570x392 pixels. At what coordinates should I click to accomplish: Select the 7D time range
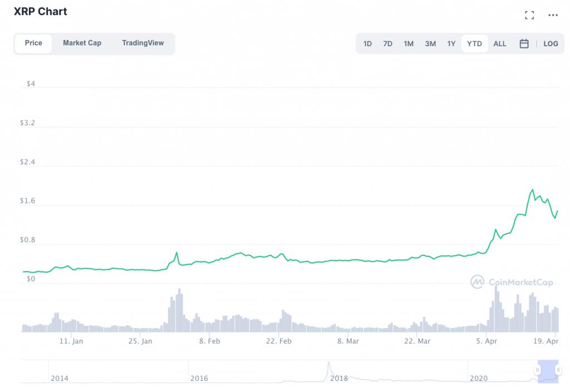click(x=387, y=43)
